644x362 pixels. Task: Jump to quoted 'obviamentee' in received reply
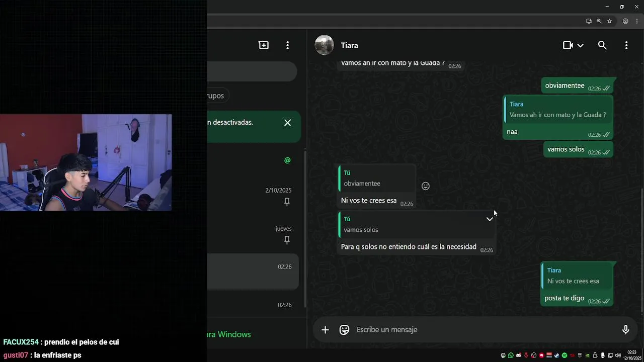click(x=377, y=178)
